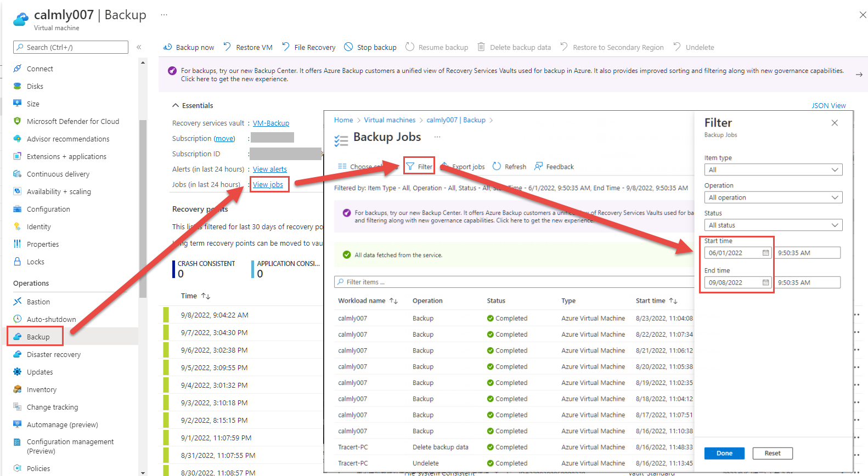Close the Filter panel
Image resolution: width=868 pixels, height=476 pixels.
(835, 123)
